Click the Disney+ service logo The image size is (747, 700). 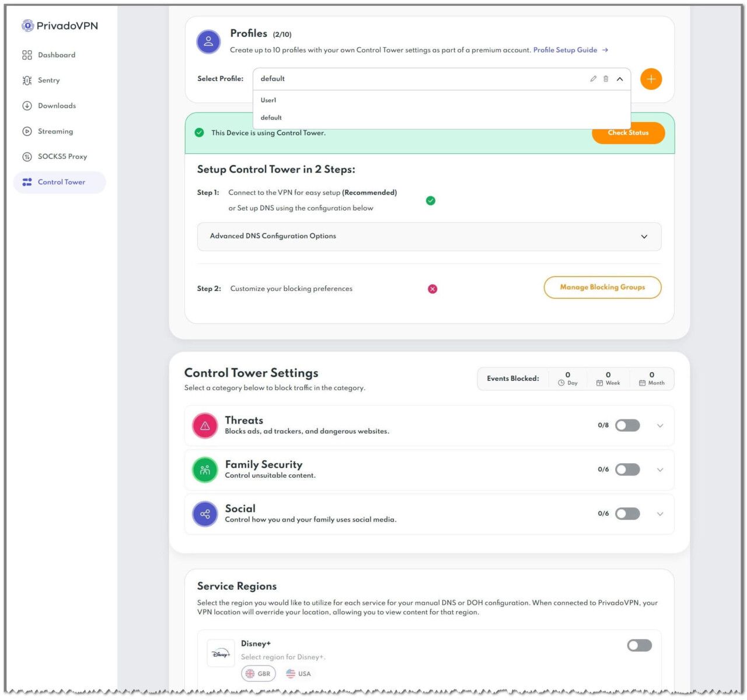click(221, 654)
